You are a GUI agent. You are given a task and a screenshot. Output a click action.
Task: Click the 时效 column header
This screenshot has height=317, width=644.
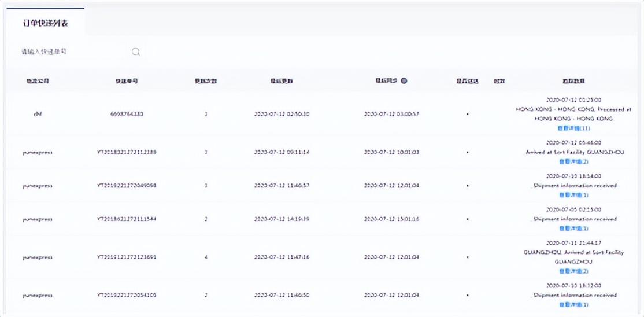coord(499,81)
